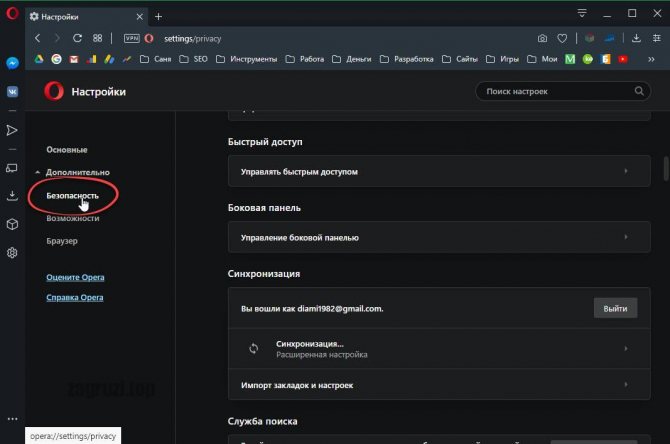Viewport: 670px width, 444px height.
Task: Open Импорт закладок и настроек row
Action: [x=439, y=385]
